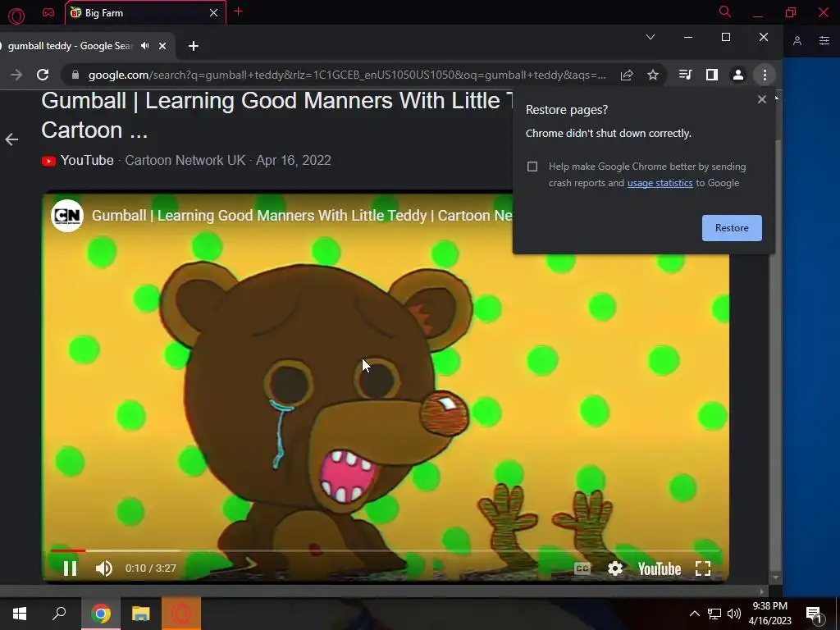Open File Explorer from taskbar
The height and width of the screenshot is (630, 840).
[141, 614]
